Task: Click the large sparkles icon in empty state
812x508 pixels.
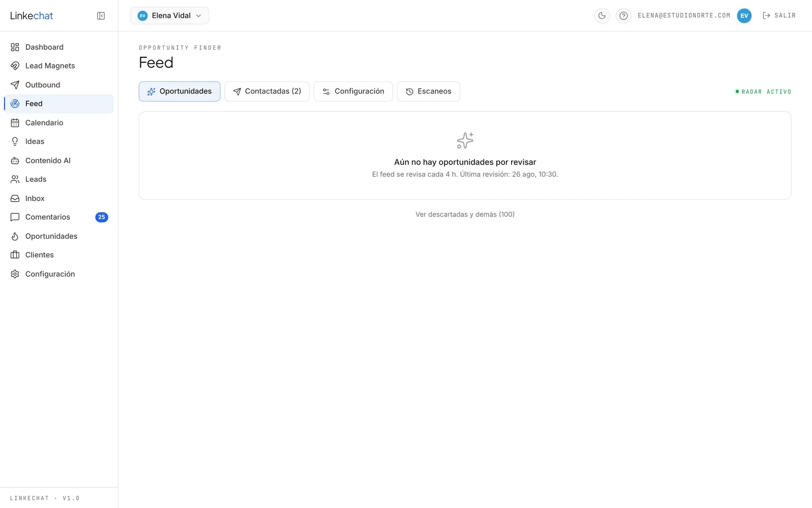Action: [x=465, y=140]
